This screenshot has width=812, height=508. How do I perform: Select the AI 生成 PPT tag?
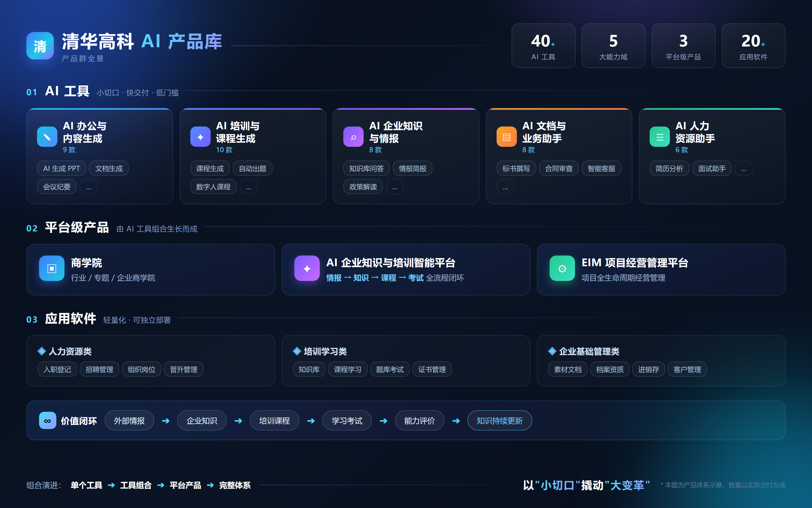click(x=61, y=168)
